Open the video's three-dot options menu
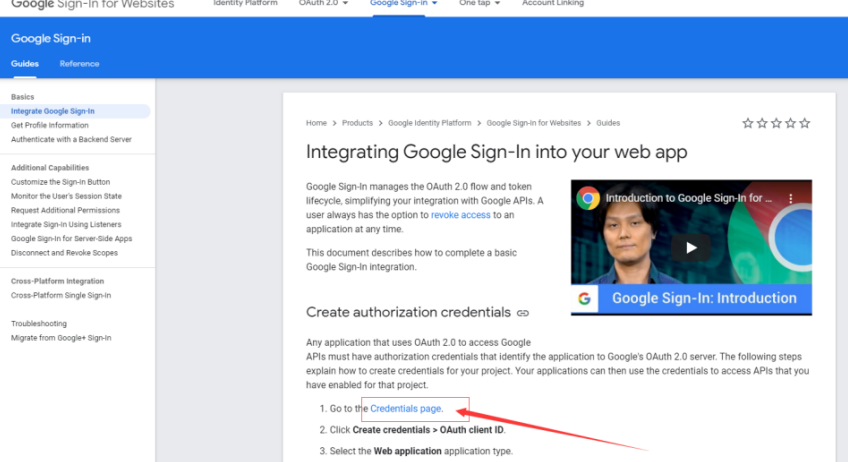The width and height of the screenshot is (848, 462). point(790,199)
